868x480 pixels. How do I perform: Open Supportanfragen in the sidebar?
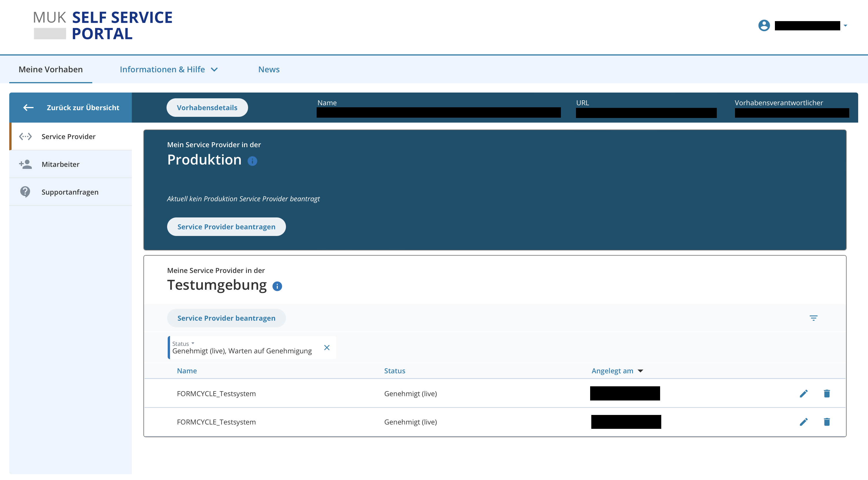click(x=70, y=192)
